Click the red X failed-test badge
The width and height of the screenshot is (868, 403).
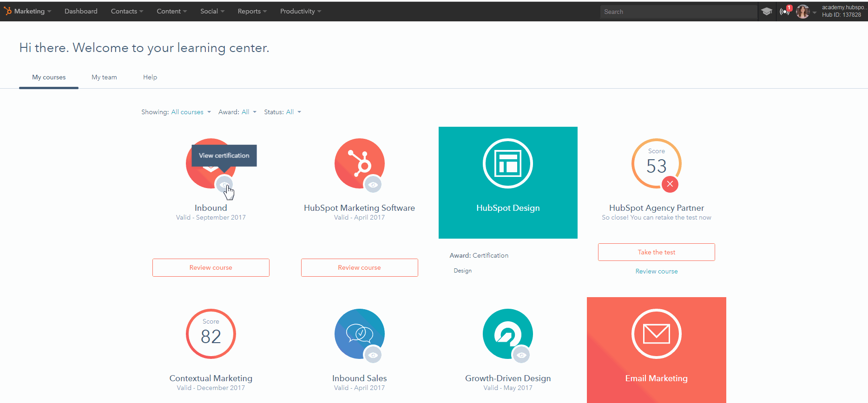[670, 184]
